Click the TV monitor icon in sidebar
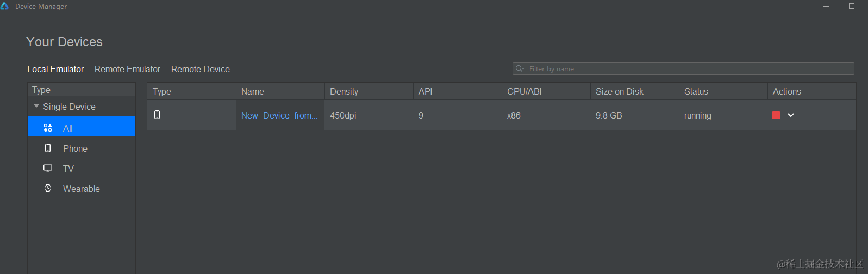This screenshot has width=868, height=274. click(x=48, y=168)
